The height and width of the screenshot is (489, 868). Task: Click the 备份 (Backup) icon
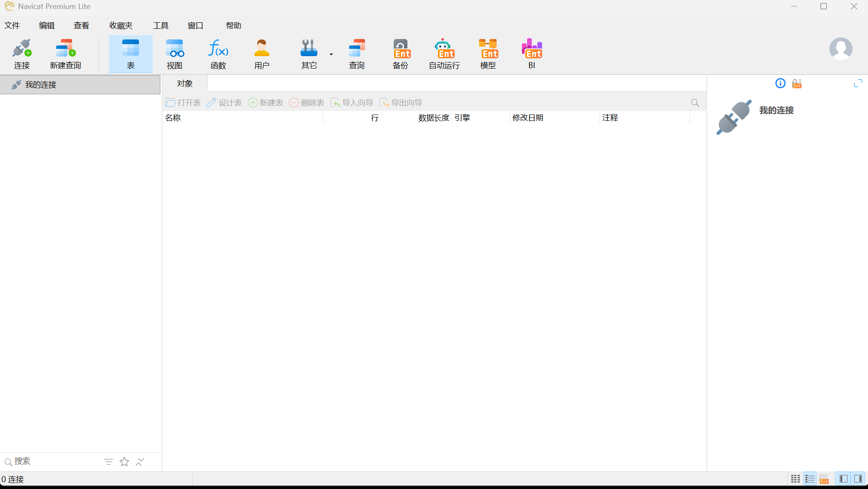[401, 54]
